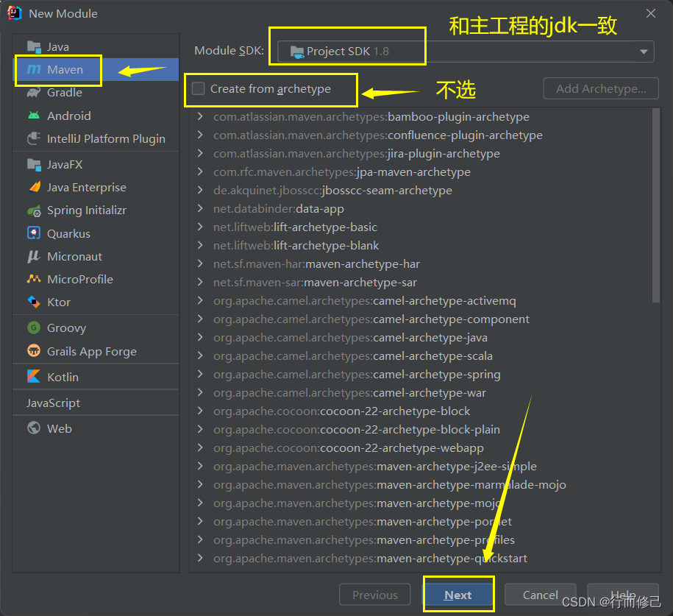This screenshot has width=673, height=616.
Task: Click the JavaFX folder icon
Action: [x=34, y=165]
